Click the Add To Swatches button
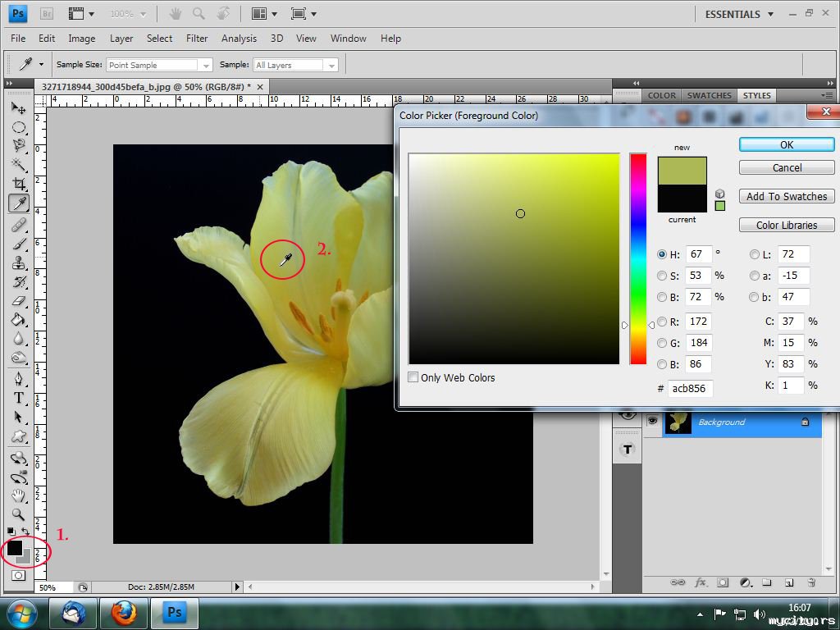840x630 pixels. (x=786, y=197)
